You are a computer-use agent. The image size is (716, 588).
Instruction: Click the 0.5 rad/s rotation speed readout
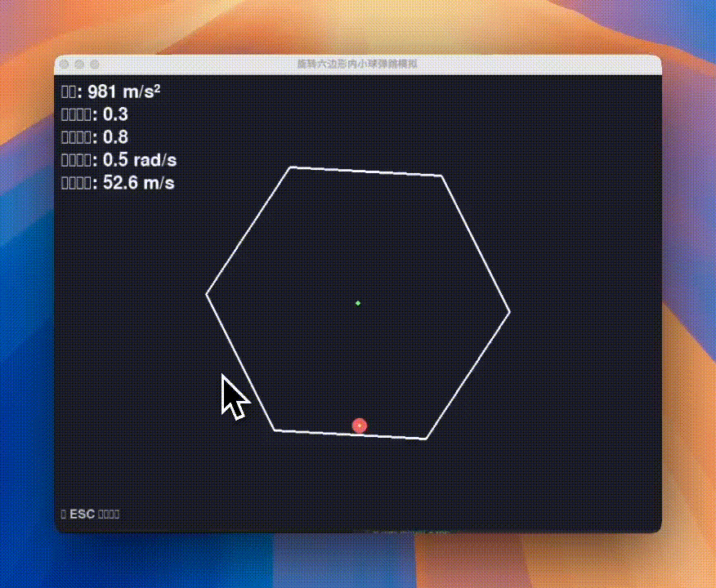click(x=119, y=160)
